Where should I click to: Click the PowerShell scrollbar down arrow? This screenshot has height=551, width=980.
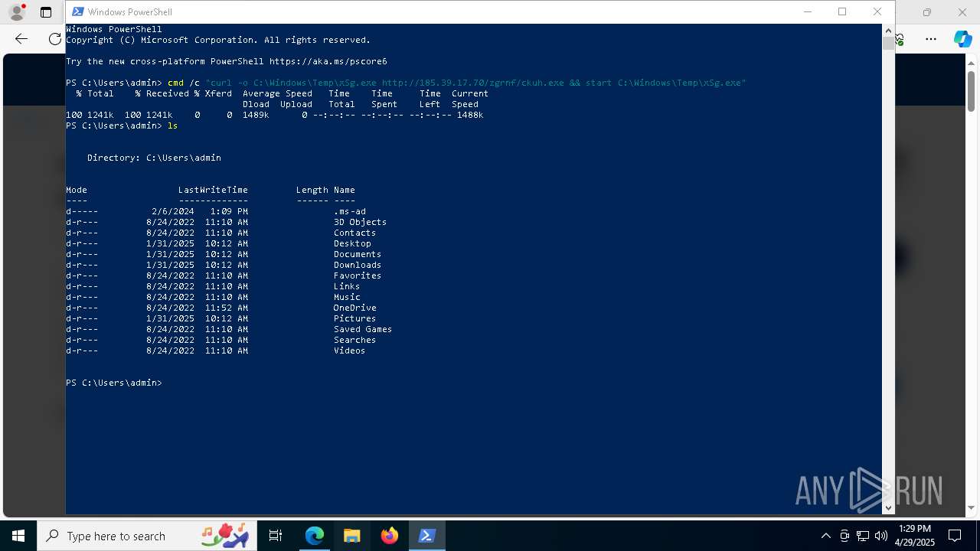888,507
